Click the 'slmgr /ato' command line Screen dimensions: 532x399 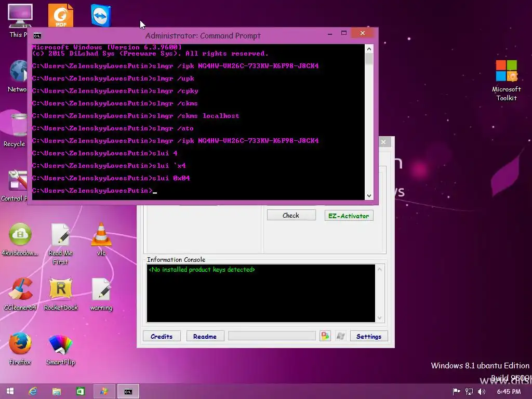(x=113, y=128)
